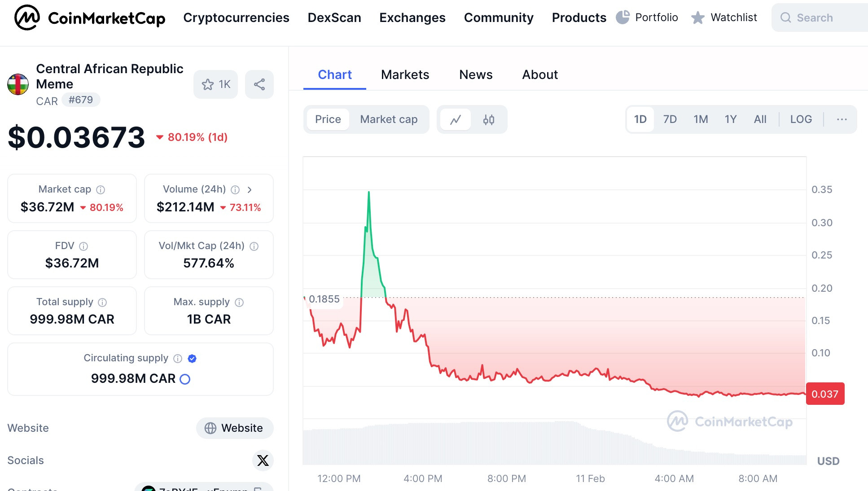The image size is (868, 491).
Task: Open the share icon button
Action: tap(259, 84)
